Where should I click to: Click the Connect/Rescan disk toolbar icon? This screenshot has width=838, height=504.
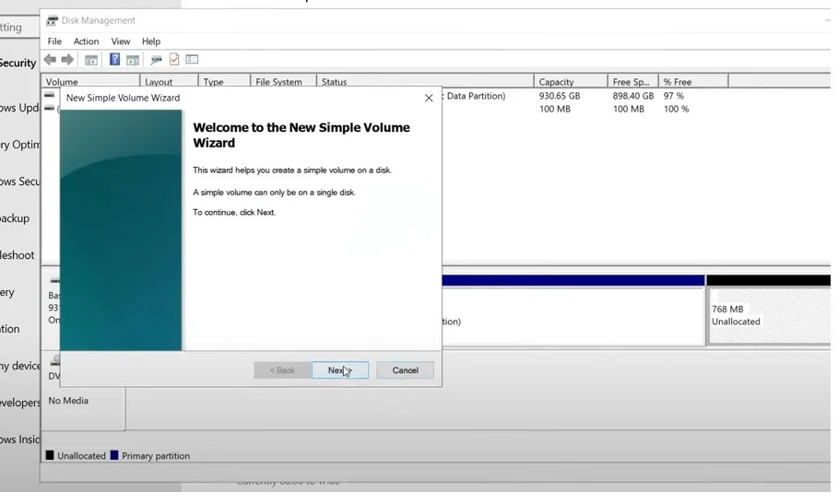[156, 60]
